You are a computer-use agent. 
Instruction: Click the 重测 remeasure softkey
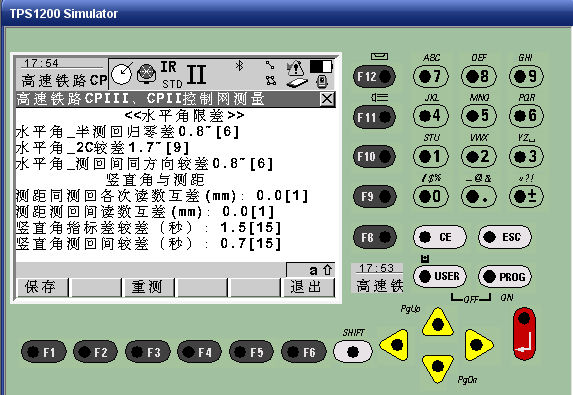pos(148,287)
